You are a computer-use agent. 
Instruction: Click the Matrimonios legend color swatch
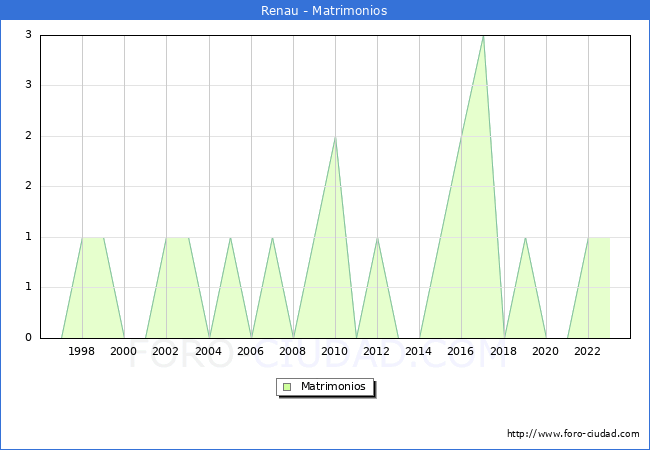tap(287, 387)
